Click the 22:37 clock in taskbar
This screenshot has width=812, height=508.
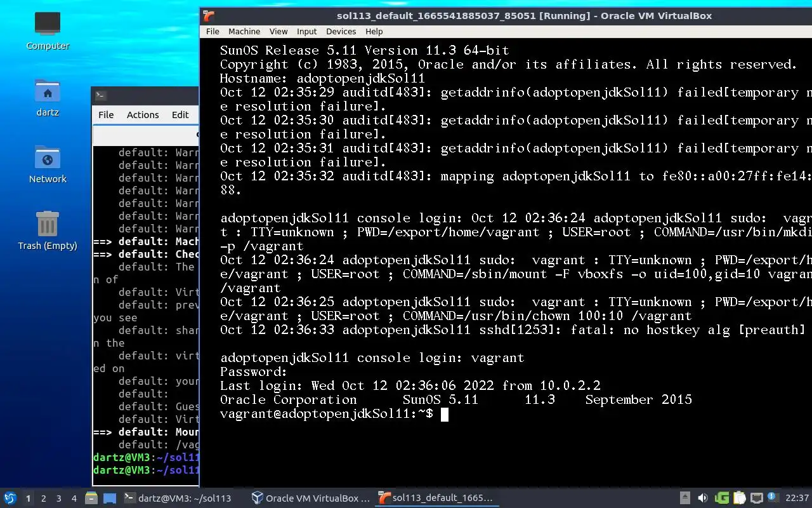(x=797, y=498)
